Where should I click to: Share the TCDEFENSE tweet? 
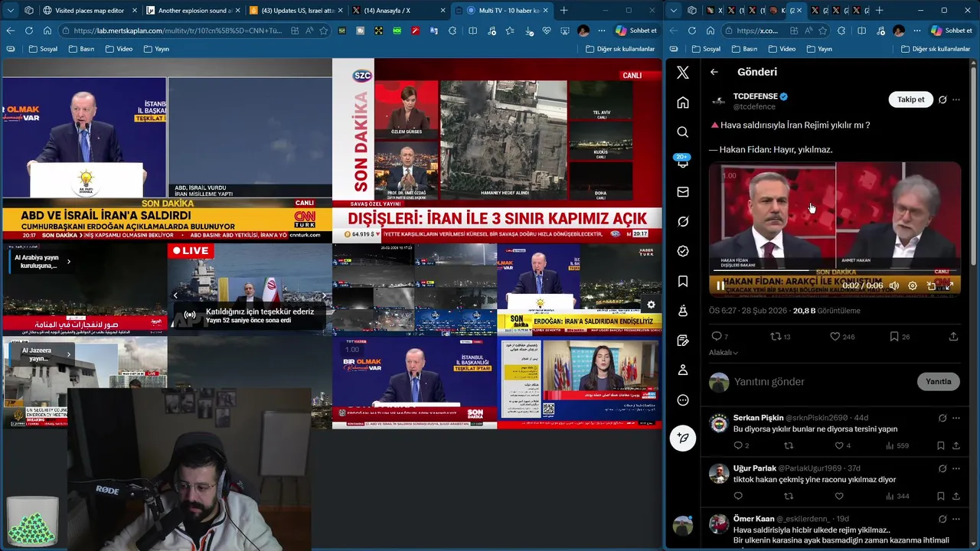coord(953,337)
